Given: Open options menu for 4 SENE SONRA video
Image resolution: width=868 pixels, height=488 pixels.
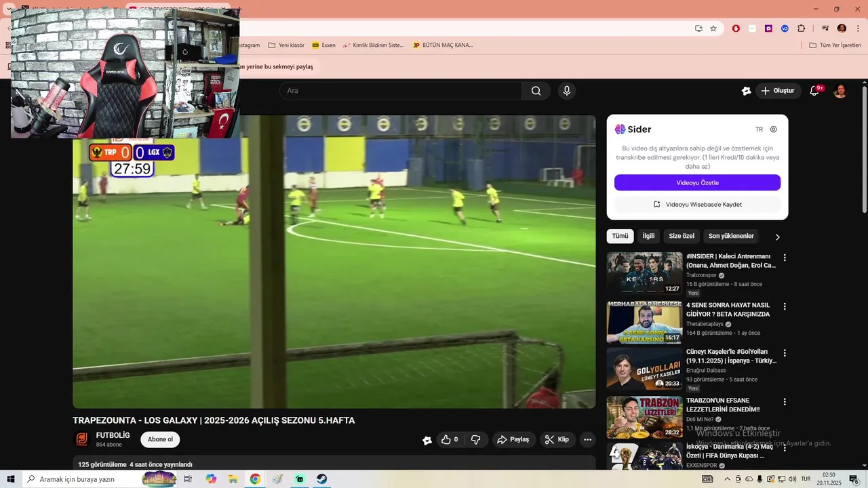Looking at the screenshot, I should (x=785, y=306).
